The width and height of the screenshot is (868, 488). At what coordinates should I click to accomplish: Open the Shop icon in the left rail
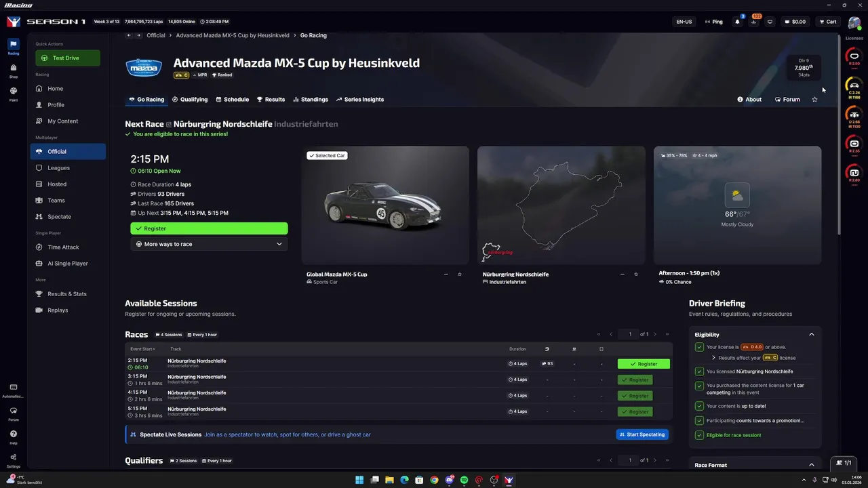[13, 70]
